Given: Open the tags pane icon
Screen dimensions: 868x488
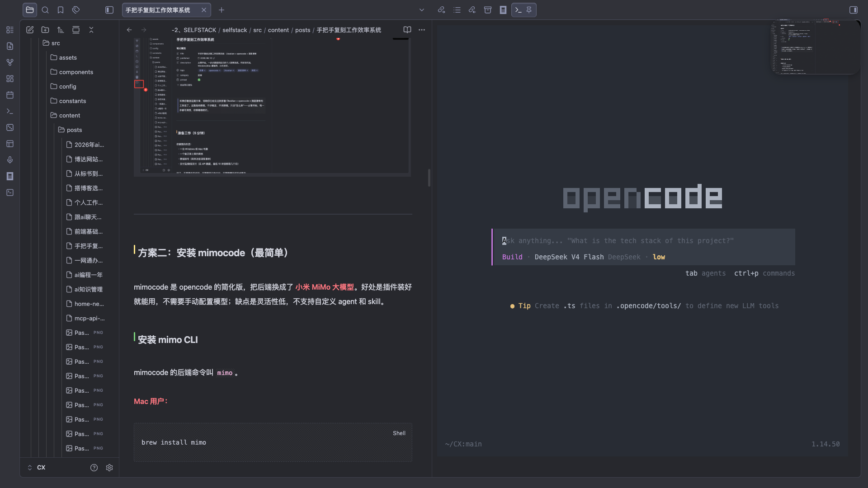Looking at the screenshot, I should tap(76, 10).
